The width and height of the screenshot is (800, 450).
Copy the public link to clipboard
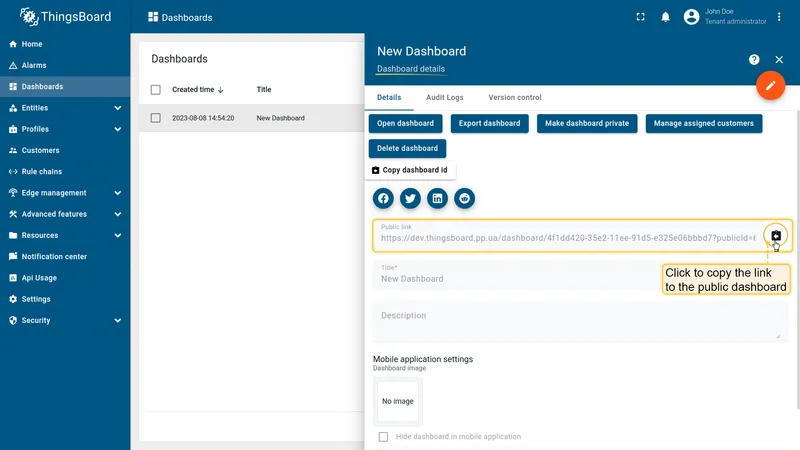(776, 235)
